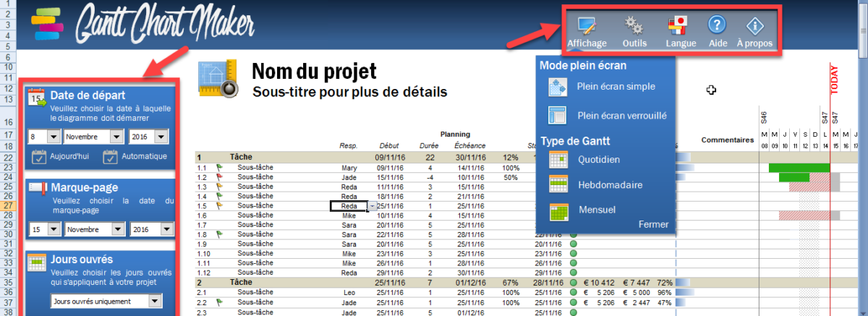This screenshot has width=868, height=316.
Task: Toggle the Automatique start date option
Action: pyautogui.click(x=111, y=156)
